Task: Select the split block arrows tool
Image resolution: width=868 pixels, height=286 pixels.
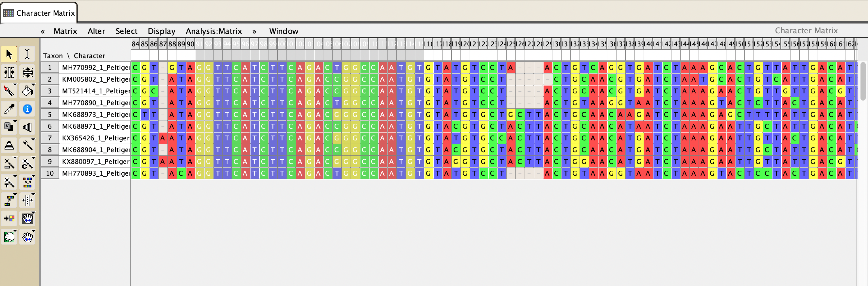Action: point(27,200)
